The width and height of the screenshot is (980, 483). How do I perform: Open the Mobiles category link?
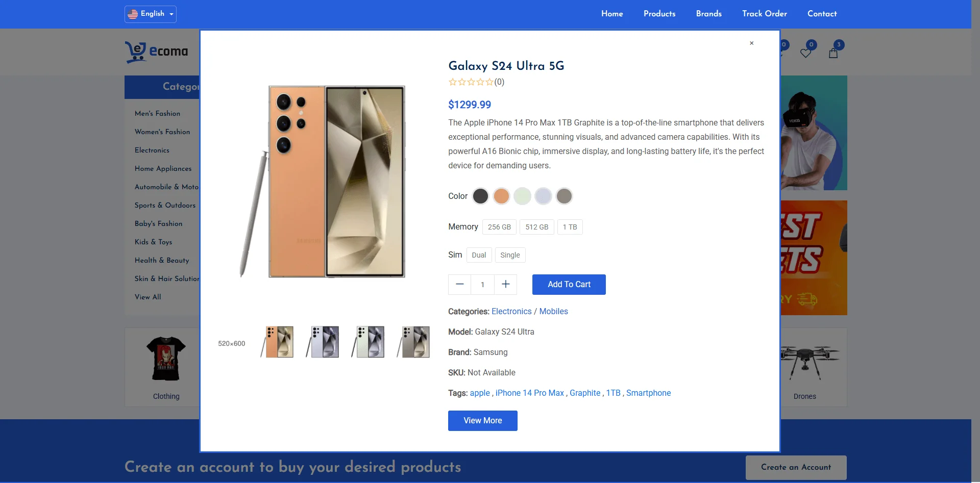[553, 311]
